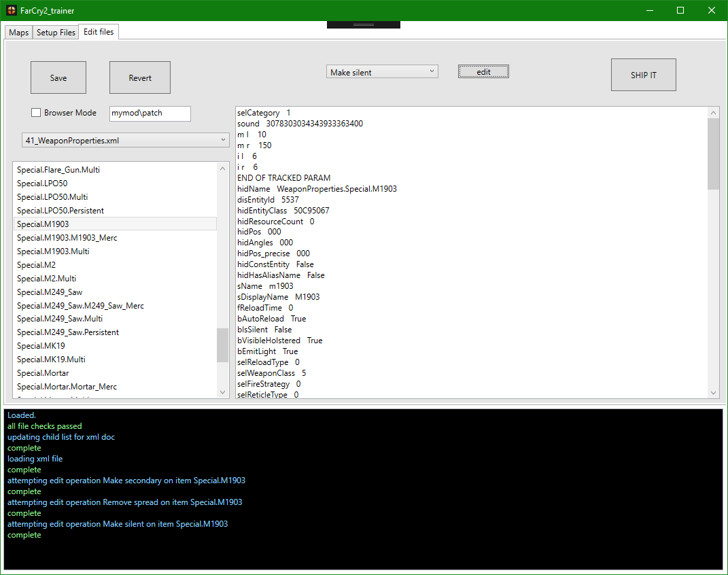
Task: Click the properties panel scroll down arrow
Action: point(713,393)
